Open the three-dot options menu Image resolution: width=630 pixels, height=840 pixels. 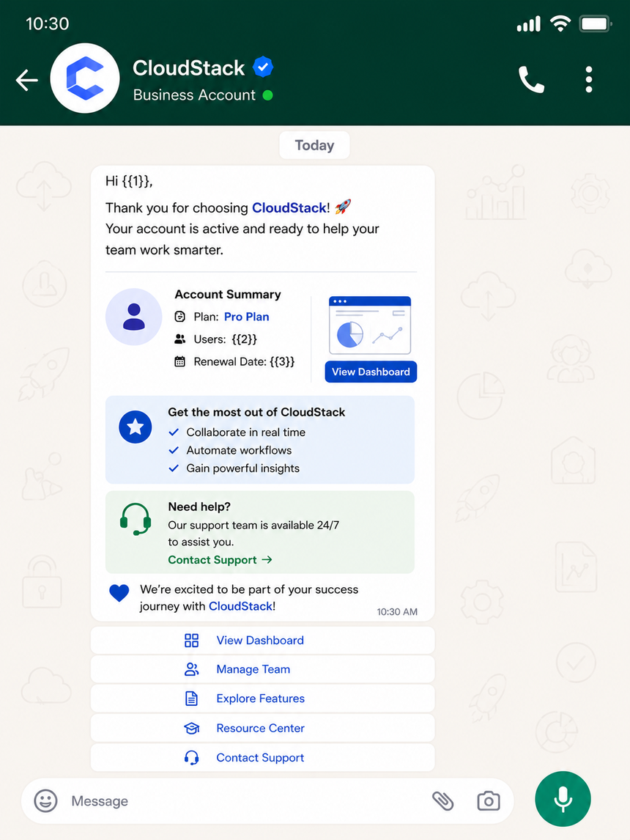tap(589, 80)
